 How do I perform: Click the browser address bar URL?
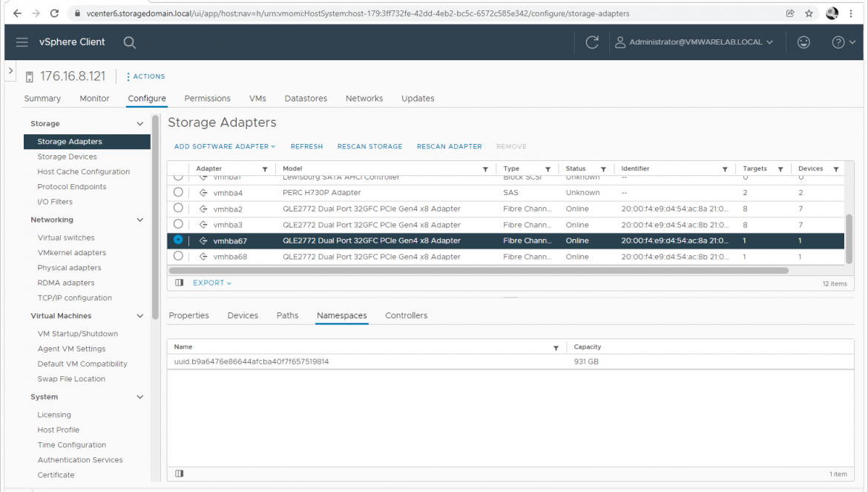358,13
